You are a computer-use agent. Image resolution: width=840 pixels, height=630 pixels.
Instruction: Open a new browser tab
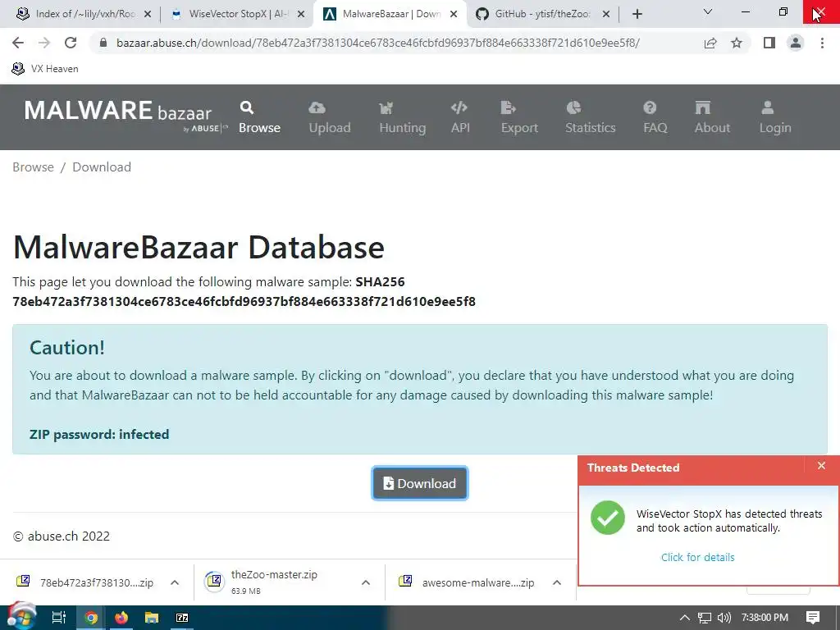click(637, 15)
